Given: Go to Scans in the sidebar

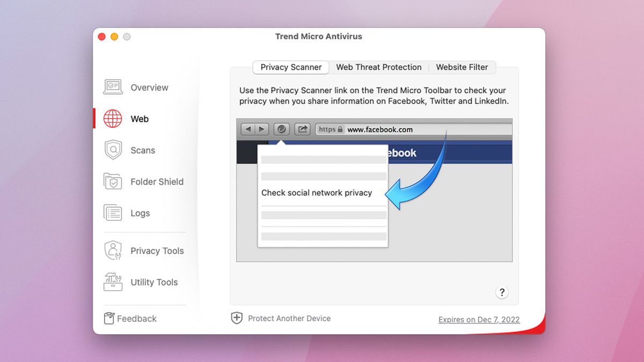Looking at the screenshot, I should point(143,150).
